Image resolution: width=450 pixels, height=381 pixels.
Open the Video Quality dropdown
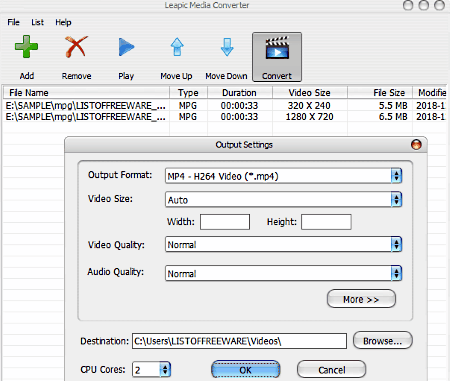[x=396, y=244]
